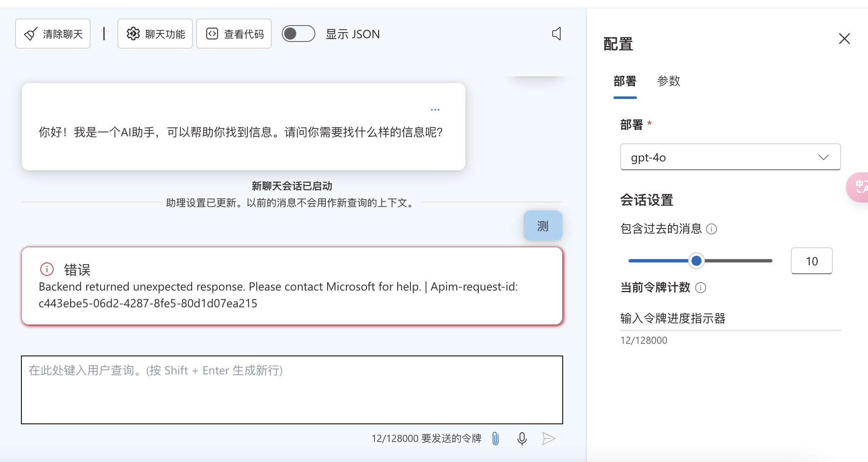Screen dimensions: 868x462
Task: Click the pink translate floating icon
Action: click(858, 187)
